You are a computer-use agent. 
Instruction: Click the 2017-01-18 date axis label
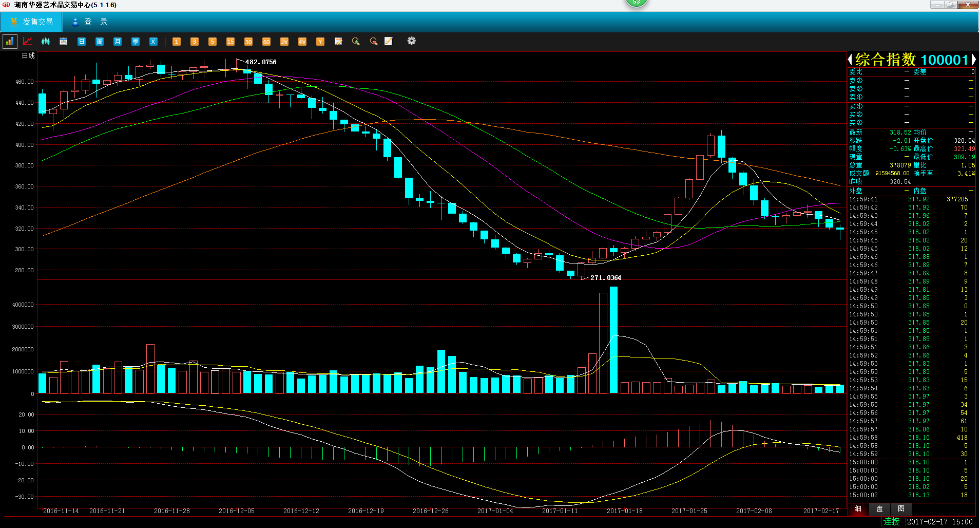point(625,511)
